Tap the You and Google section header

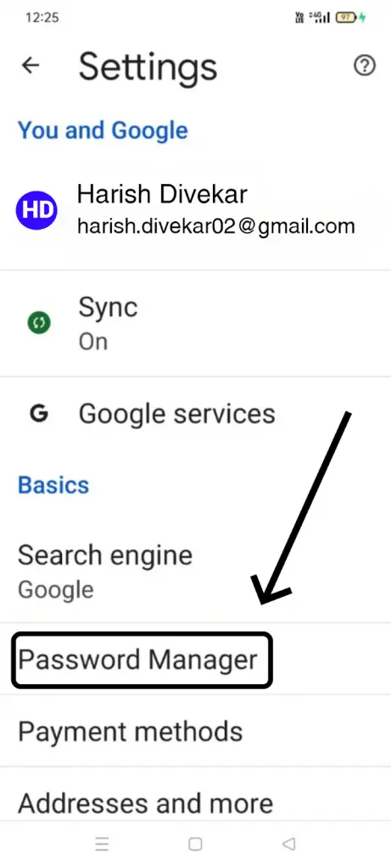click(x=103, y=131)
